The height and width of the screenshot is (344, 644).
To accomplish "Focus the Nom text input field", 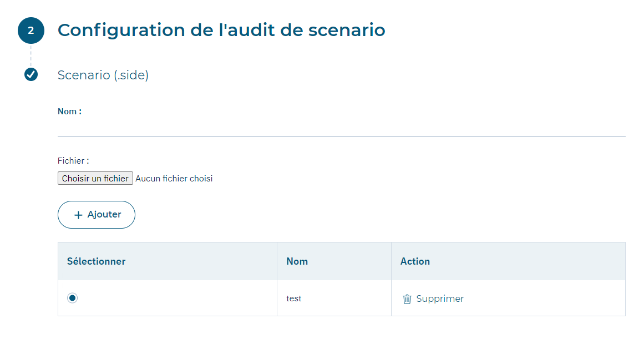I will (341, 127).
